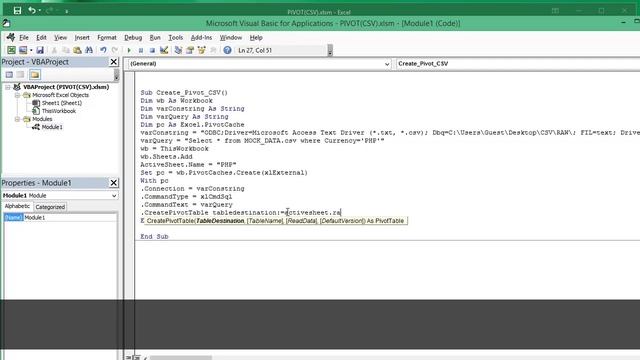Click the Redo arrow in VBA toolbar
Image resolution: width=640 pixels, height=360 pixels.
tap(115, 50)
